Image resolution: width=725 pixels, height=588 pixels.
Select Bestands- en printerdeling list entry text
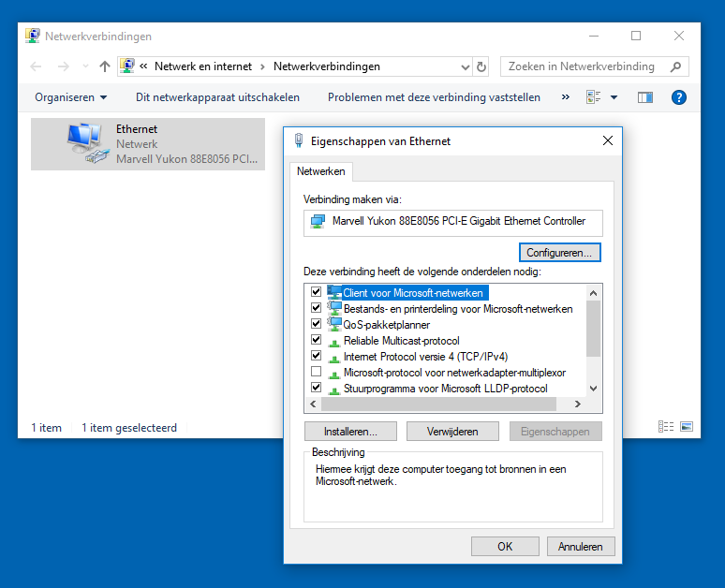(458, 309)
